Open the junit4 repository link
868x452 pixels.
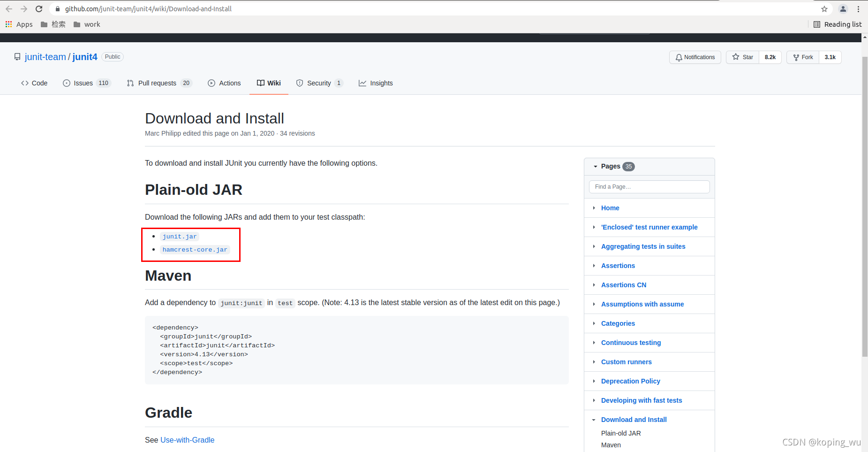coord(85,57)
